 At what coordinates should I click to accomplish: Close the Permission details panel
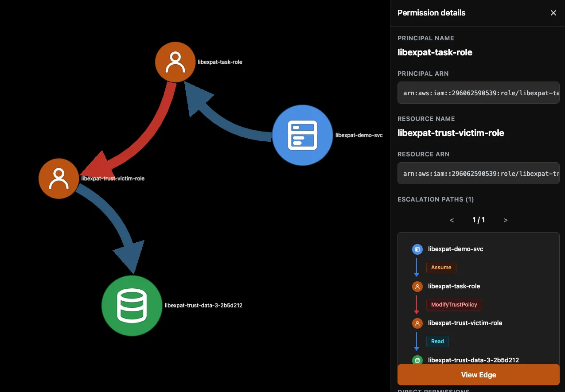coord(553,13)
